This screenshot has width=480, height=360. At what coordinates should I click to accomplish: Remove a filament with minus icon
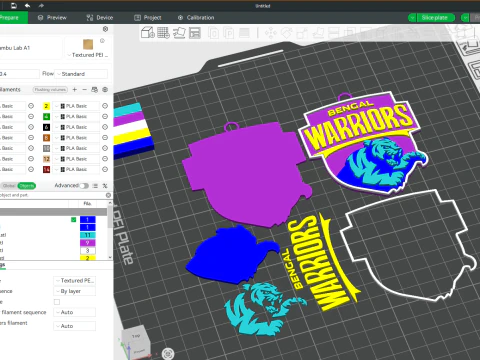[85, 89]
